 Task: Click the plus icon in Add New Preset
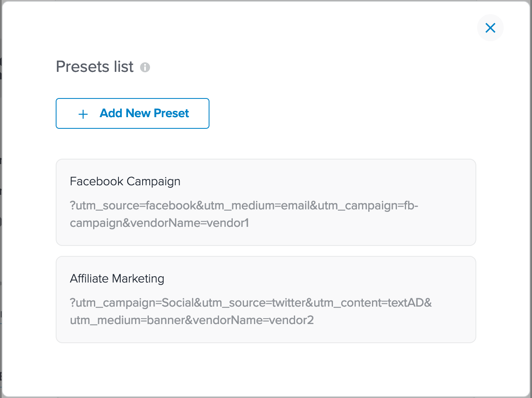83,114
